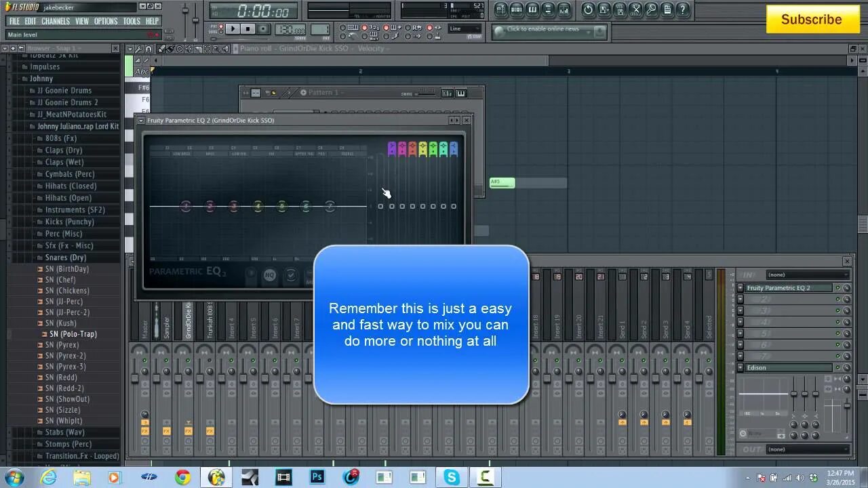The height and width of the screenshot is (488, 868).
Task: Open the Mixer view icon
Action: 564,9
